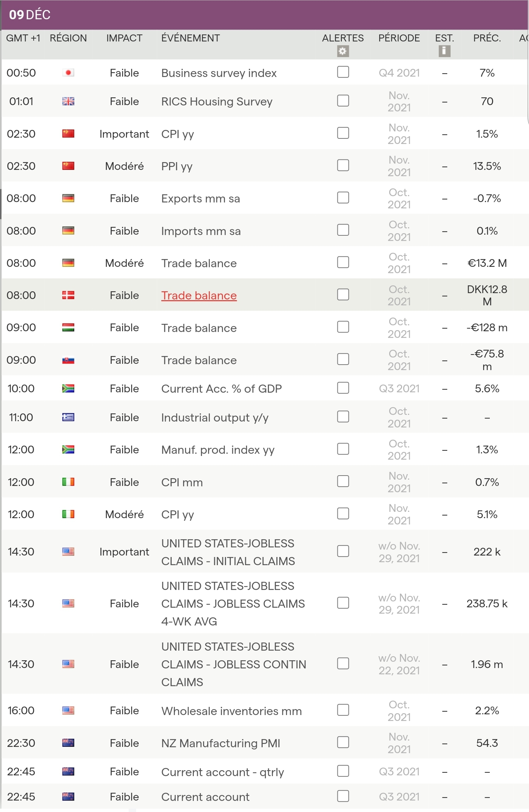529x812 pixels.
Task: Select the 09 DÉC date header bar
Action: coord(264,15)
